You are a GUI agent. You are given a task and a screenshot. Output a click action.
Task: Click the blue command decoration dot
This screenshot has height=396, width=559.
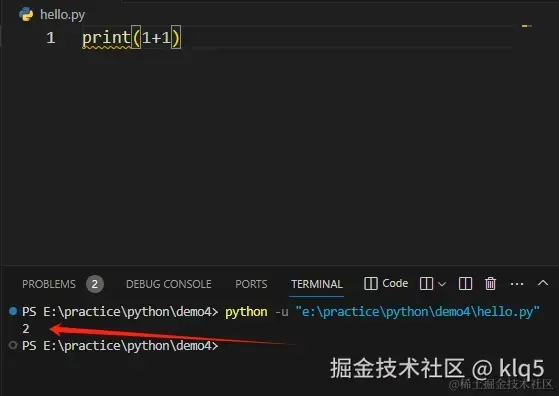point(13,311)
